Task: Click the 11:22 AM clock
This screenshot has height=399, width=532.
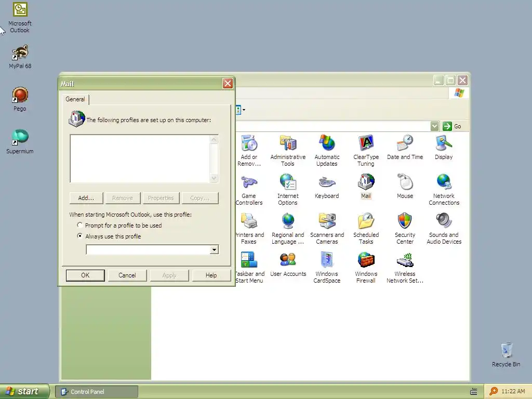Action: [x=513, y=391]
